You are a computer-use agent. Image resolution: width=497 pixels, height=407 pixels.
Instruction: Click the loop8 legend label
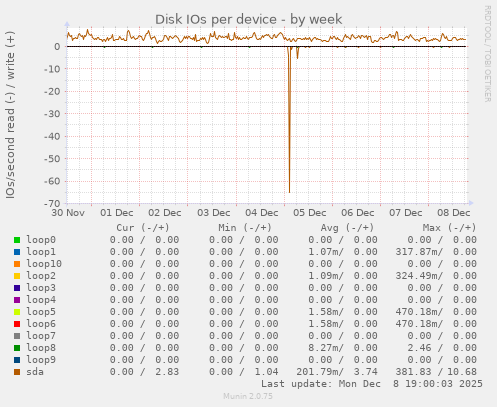pyautogui.click(x=41, y=348)
